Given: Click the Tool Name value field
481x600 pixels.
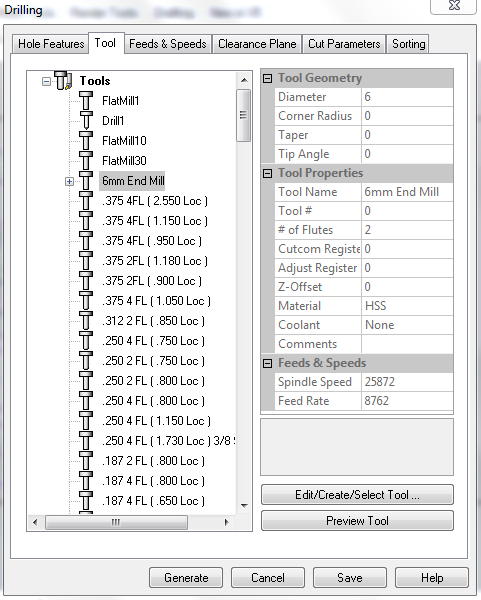Looking at the screenshot, I should click(407, 192).
